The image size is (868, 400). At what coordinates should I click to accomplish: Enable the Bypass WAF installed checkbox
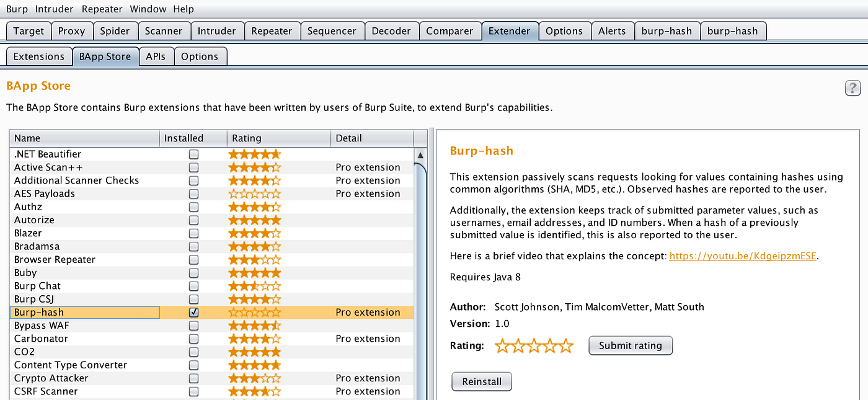(194, 326)
